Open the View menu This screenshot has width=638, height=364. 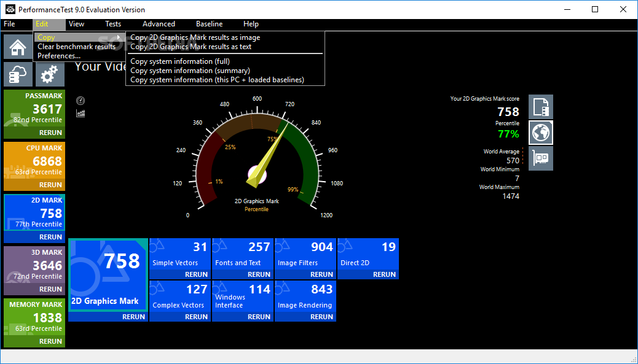tap(76, 24)
